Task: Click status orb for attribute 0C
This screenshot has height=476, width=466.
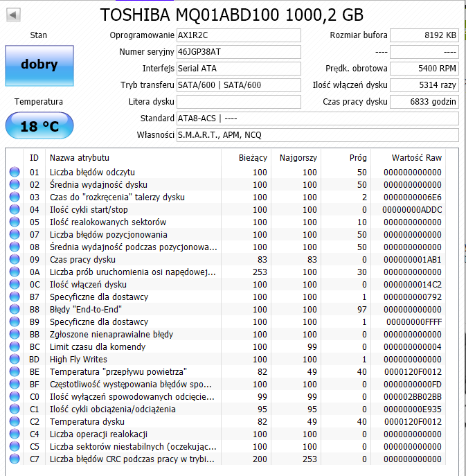Action: [15, 284]
